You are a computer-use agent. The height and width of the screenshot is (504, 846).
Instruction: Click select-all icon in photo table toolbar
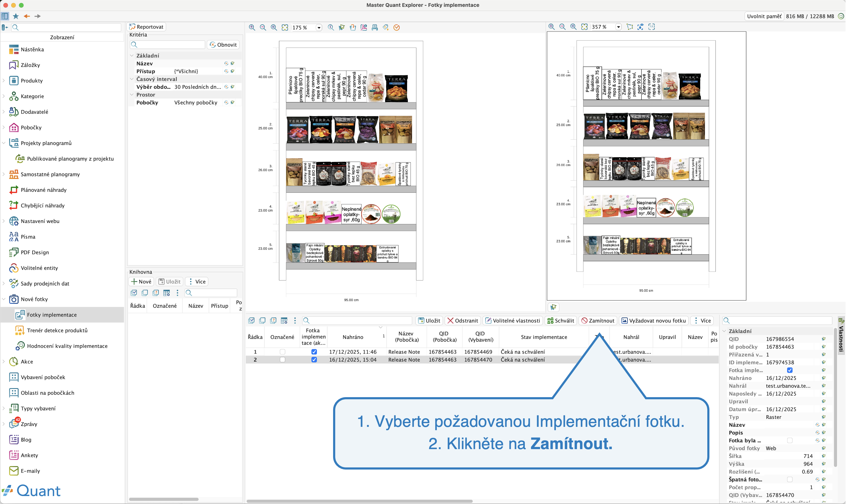click(x=251, y=321)
